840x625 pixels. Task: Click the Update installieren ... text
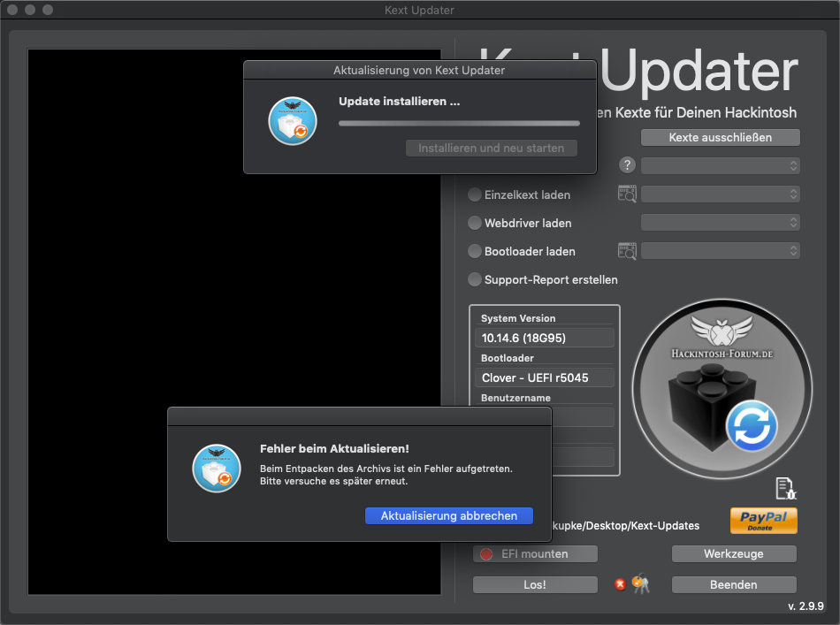pyautogui.click(x=399, y=102)
